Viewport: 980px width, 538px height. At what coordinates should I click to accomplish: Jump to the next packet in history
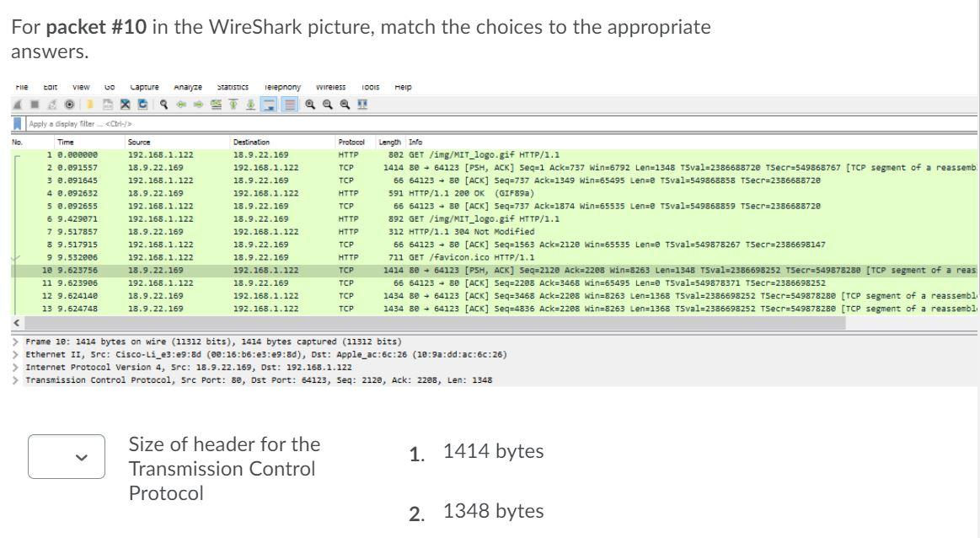(198, 104)
